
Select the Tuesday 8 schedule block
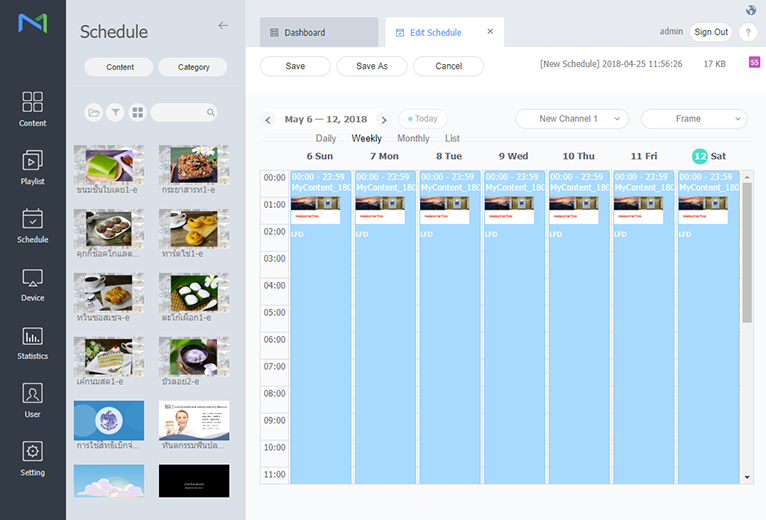pos(449,327)
